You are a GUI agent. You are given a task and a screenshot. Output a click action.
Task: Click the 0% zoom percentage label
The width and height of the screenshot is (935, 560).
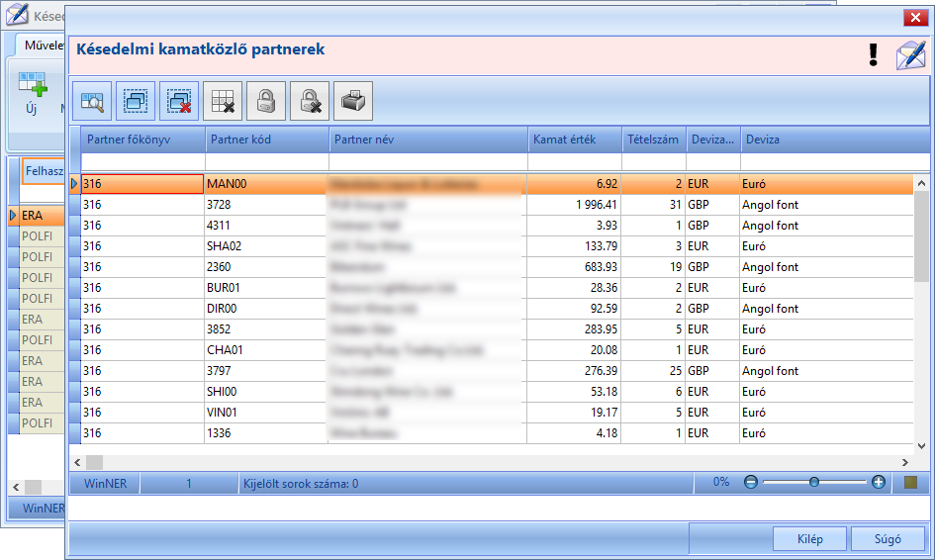coord(721,482)
